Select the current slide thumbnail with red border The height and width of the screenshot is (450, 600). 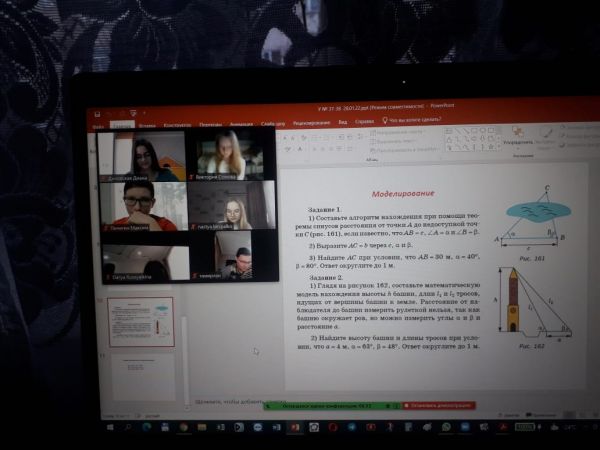coord(141,322)
